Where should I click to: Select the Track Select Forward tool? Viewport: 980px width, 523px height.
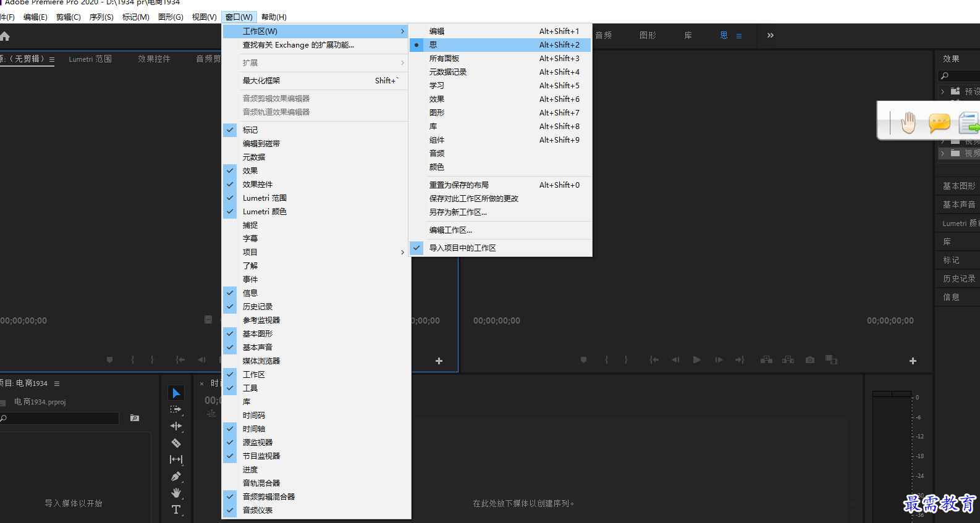176,410
